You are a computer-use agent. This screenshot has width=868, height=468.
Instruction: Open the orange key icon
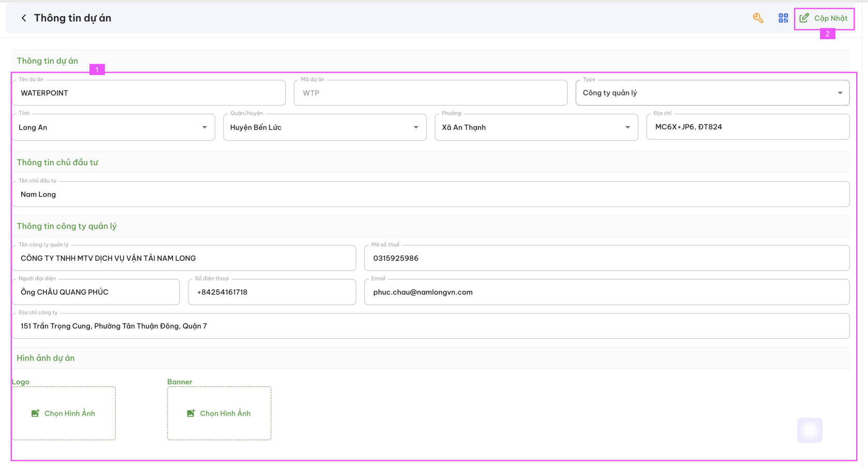[x=758, y=18]
